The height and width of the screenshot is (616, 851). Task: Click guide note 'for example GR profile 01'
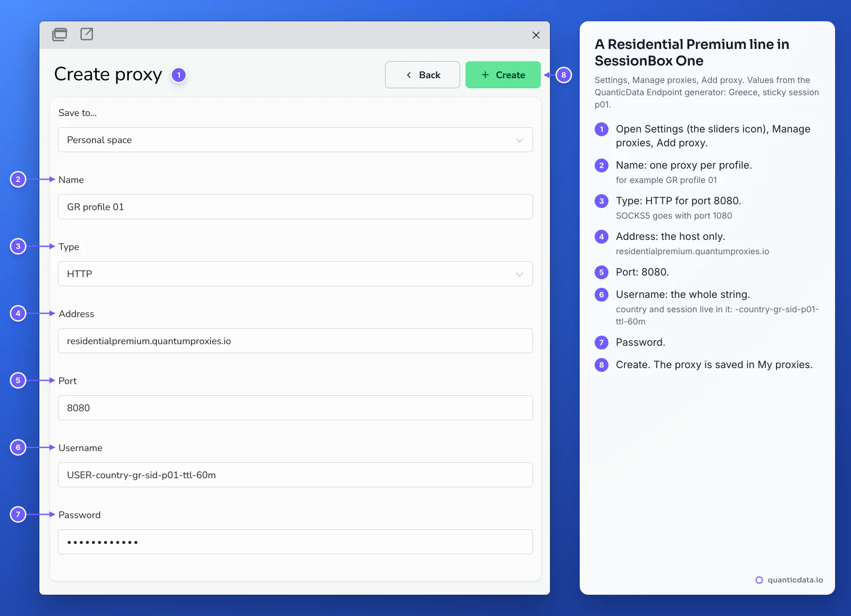click(666, 180)
